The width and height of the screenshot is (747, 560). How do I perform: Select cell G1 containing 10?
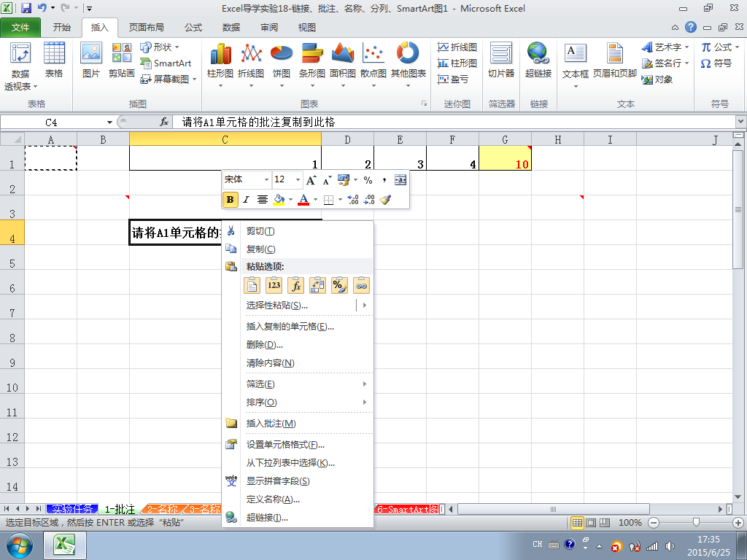[505, 158]
